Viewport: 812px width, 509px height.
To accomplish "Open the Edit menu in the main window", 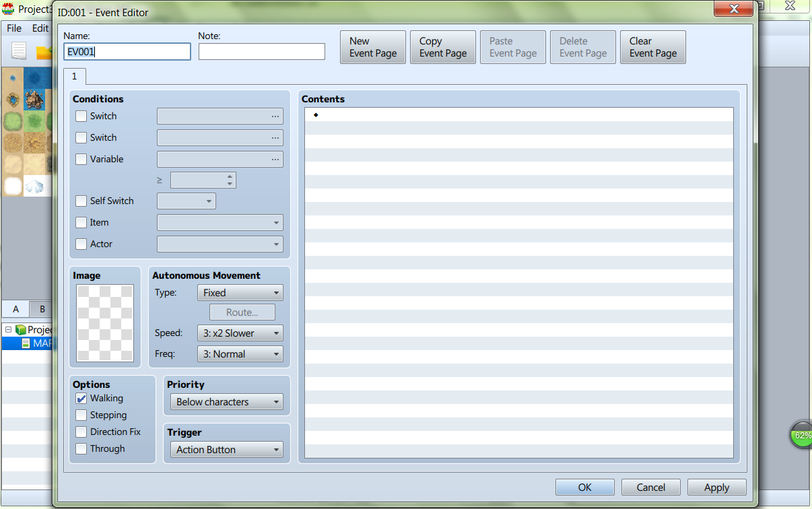I will coord(40,28).
